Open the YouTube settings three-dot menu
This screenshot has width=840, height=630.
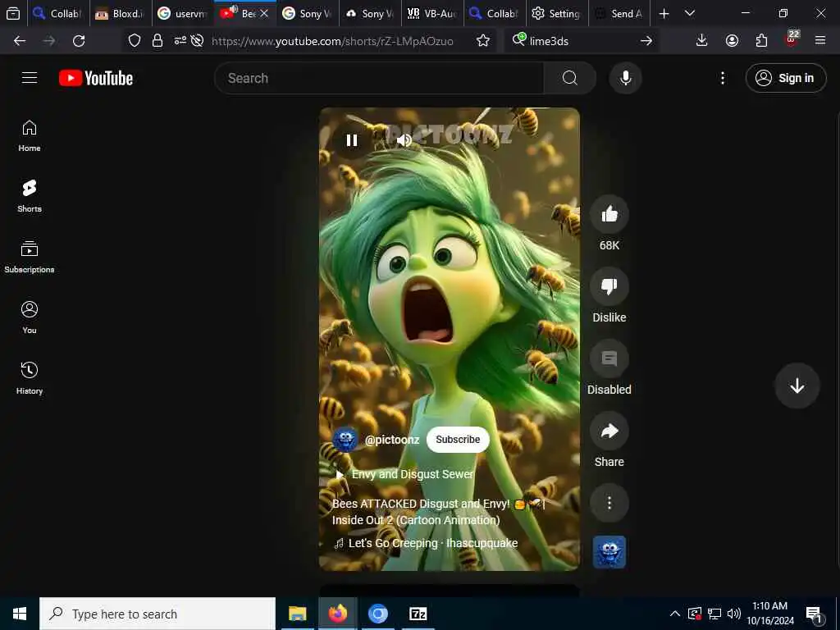click(722, 78)
